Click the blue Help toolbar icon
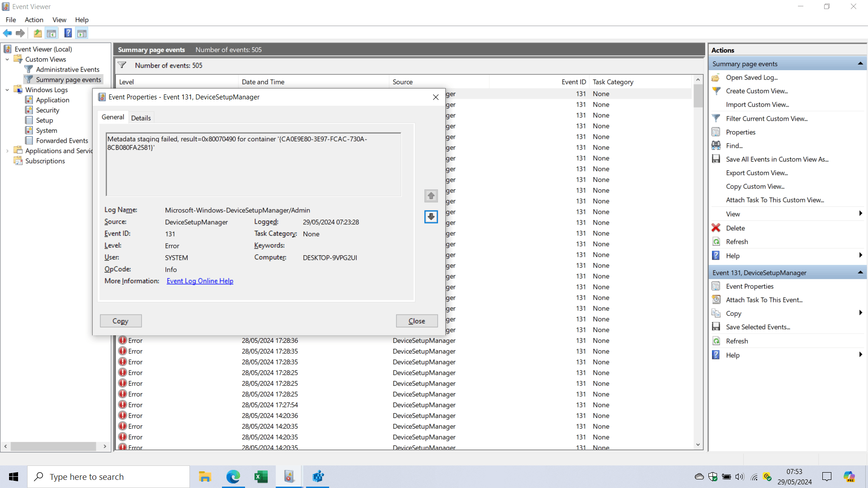868x488 pixels. [x=68, y=33]
